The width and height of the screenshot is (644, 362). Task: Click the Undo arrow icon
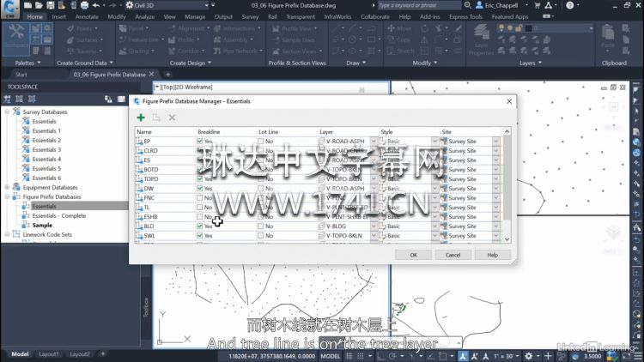[x=96, y=5]
